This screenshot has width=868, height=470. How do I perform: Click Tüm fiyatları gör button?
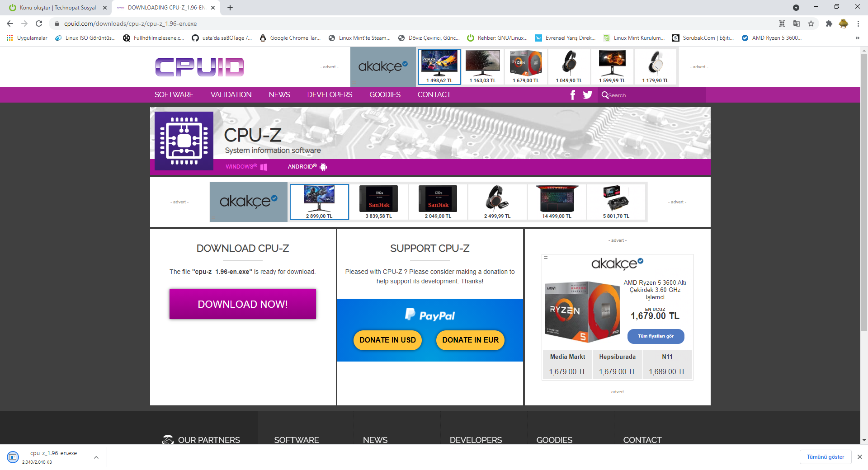(656, 336)
